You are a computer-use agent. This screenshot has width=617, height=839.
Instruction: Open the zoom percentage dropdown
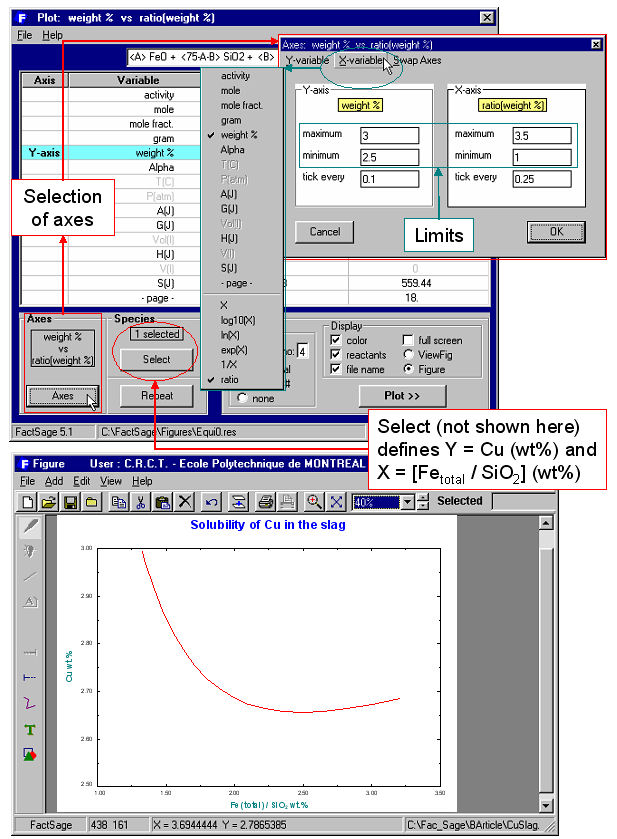click(407, 501)
